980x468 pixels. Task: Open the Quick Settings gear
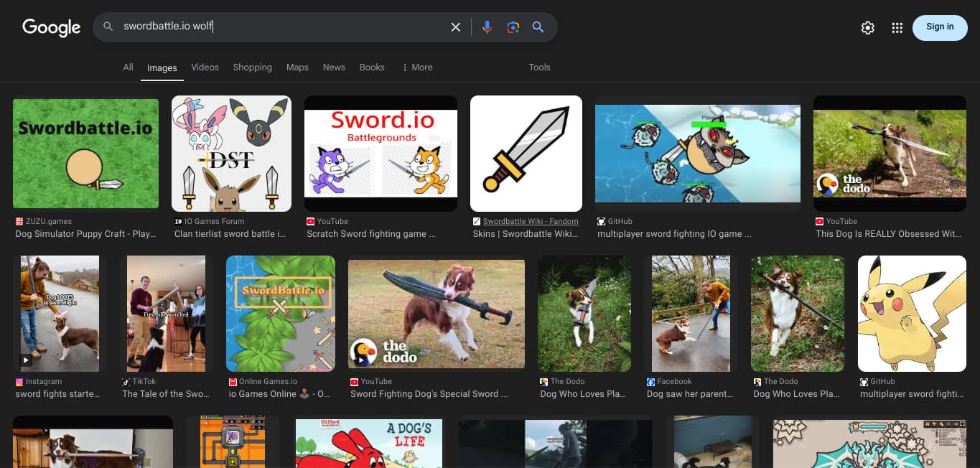coord(868,27)
